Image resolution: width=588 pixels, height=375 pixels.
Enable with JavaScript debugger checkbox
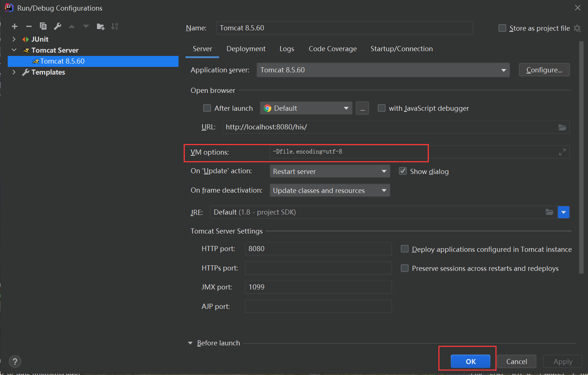(x=382, y=108)
